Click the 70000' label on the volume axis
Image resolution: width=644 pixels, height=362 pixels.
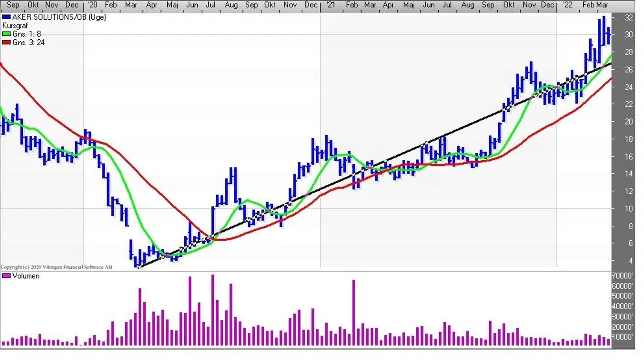(622, 276)
